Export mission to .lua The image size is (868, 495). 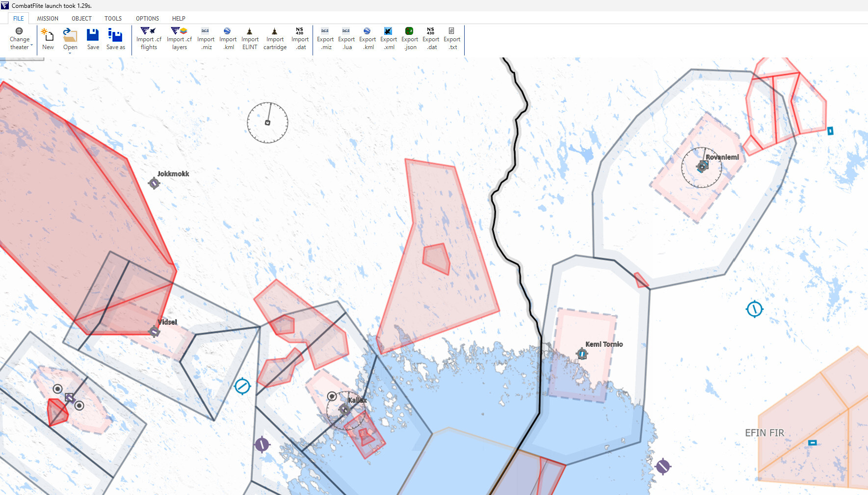(346, 39)
